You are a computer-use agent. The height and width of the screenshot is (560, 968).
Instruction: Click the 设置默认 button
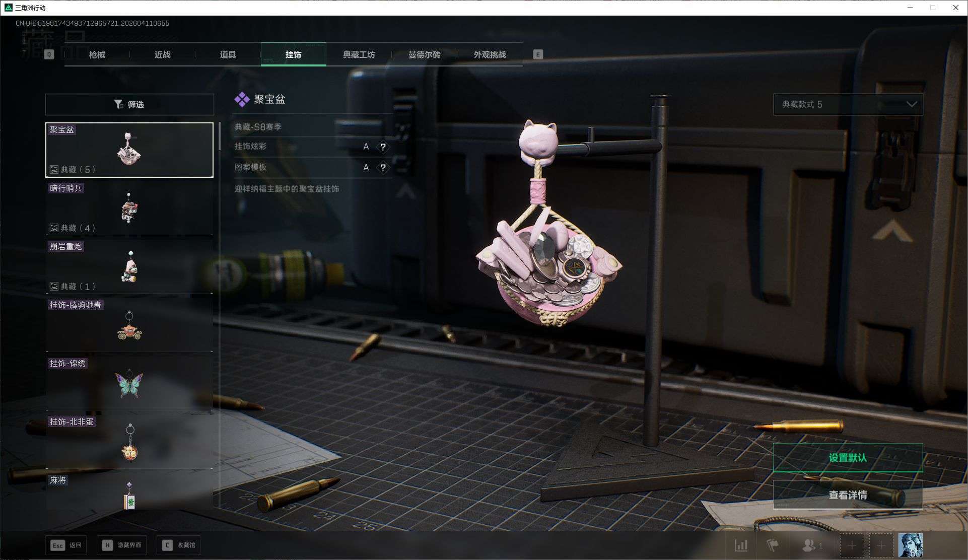coord(848,458)
